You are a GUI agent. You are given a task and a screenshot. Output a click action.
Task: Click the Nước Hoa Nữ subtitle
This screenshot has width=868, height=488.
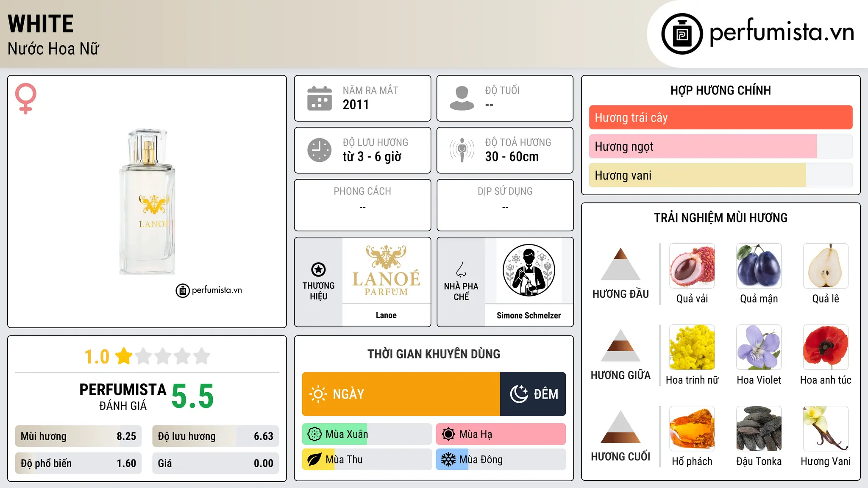tap(53, 49)
